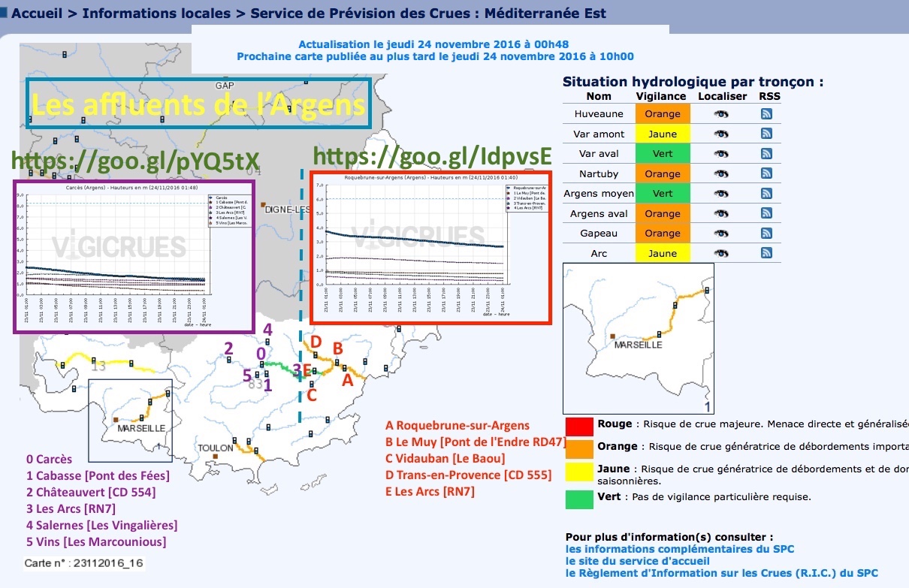
Task: Click the orange vigilance cell for Gapeau
Action: pos(663,233)
